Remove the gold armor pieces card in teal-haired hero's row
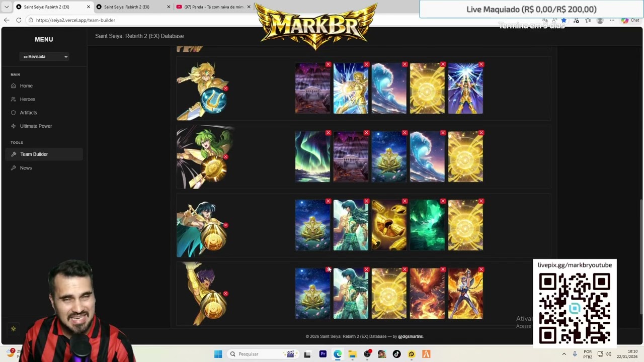 (x=405, y=201)
